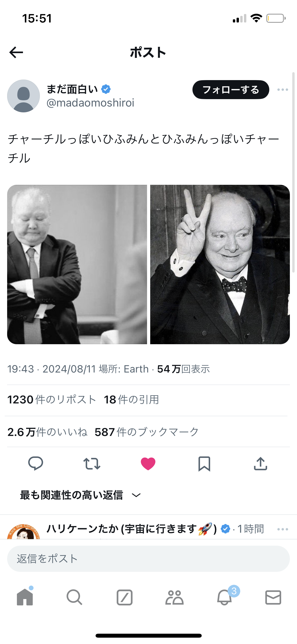Tap the フォローする follow button
This screenshot has width=297, height=644.
pyautogui.click(x=231, y=90)
